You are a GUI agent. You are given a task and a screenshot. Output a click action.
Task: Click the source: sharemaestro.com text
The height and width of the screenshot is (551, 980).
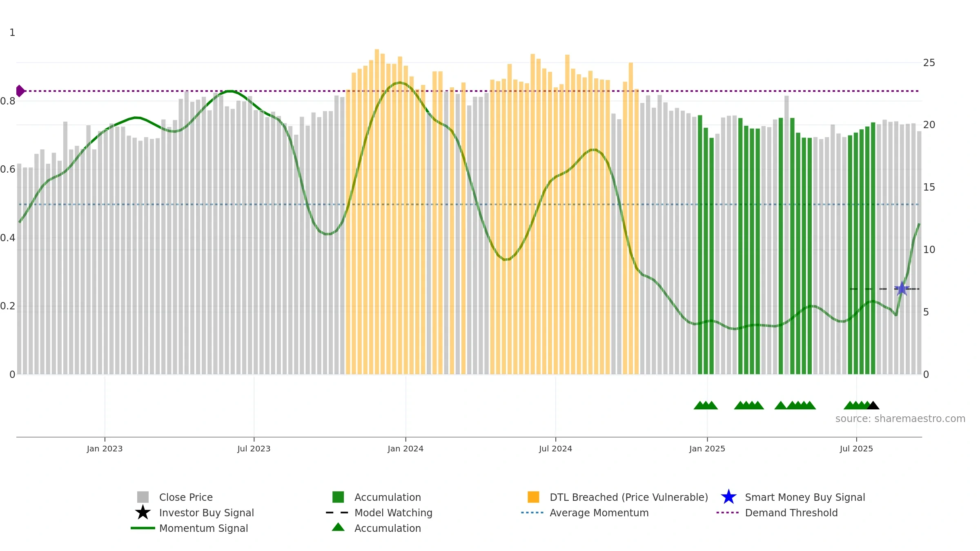[x=900, y=419]
